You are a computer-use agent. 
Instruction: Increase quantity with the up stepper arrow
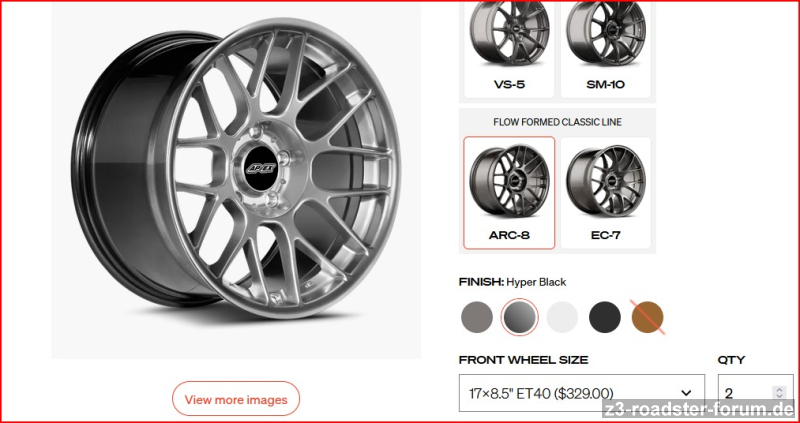click(x=779, y=390)
